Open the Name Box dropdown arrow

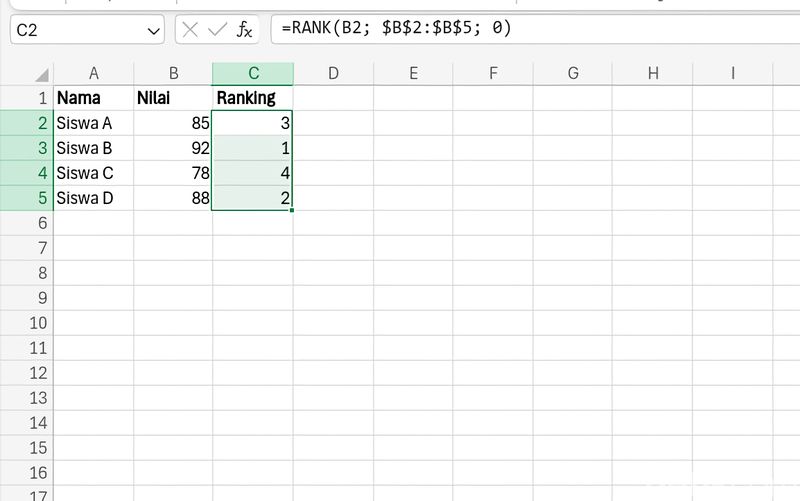point(154,31)
